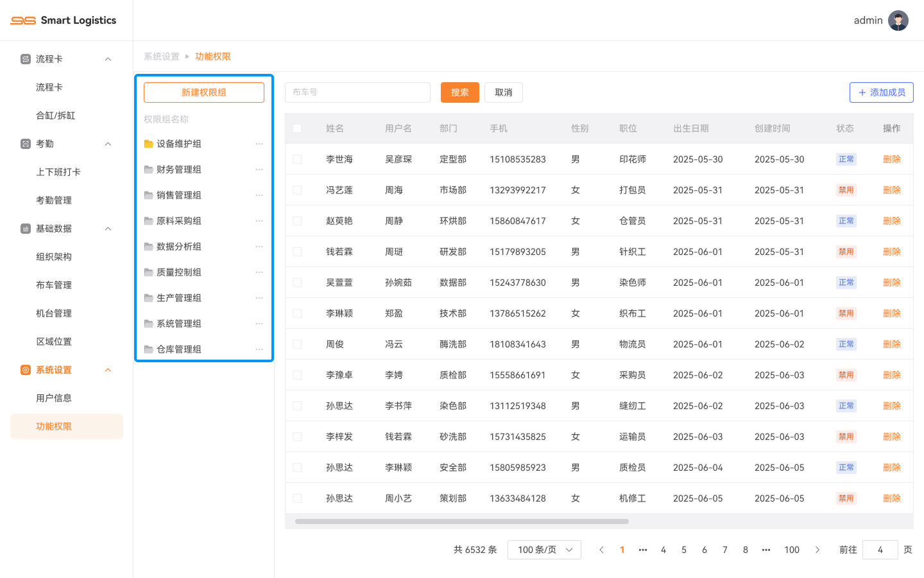Click the orange 搜索 button
Viewport: 924px width, 578px height.
[x=460, y=92]
